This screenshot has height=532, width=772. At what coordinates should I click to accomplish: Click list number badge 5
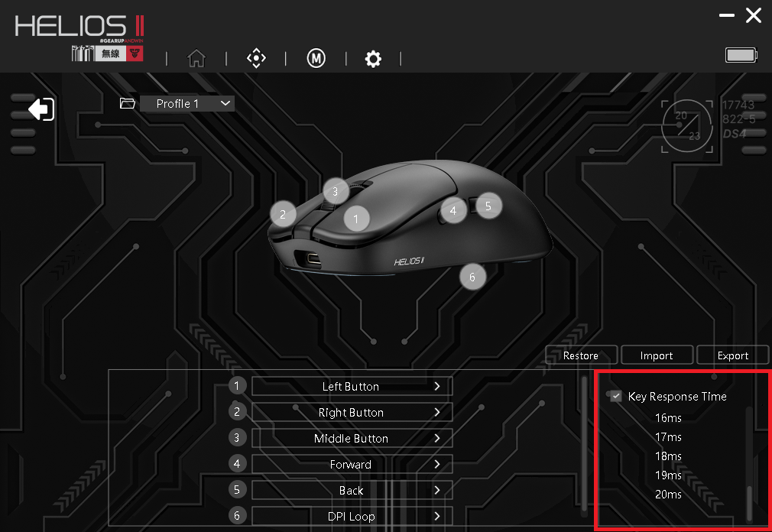(237, 490)
